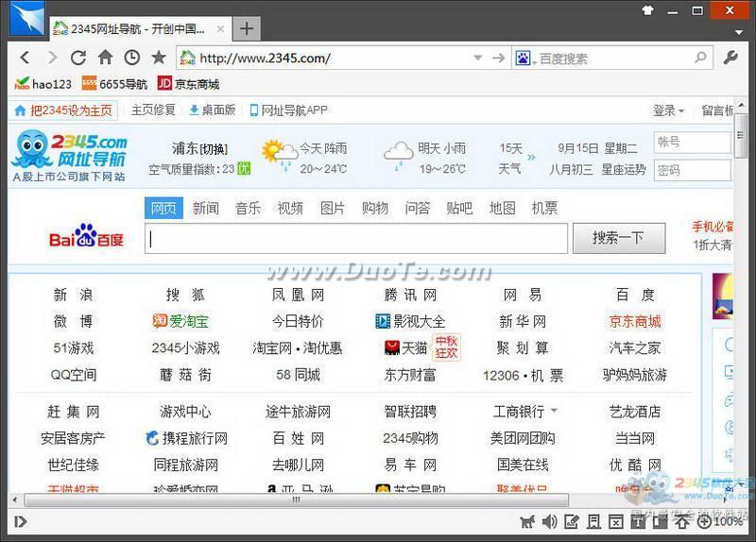This screenshot has height=542, width=756.
Task: Expand the address bar dropdown arrow
Action: tap(478, 58)
